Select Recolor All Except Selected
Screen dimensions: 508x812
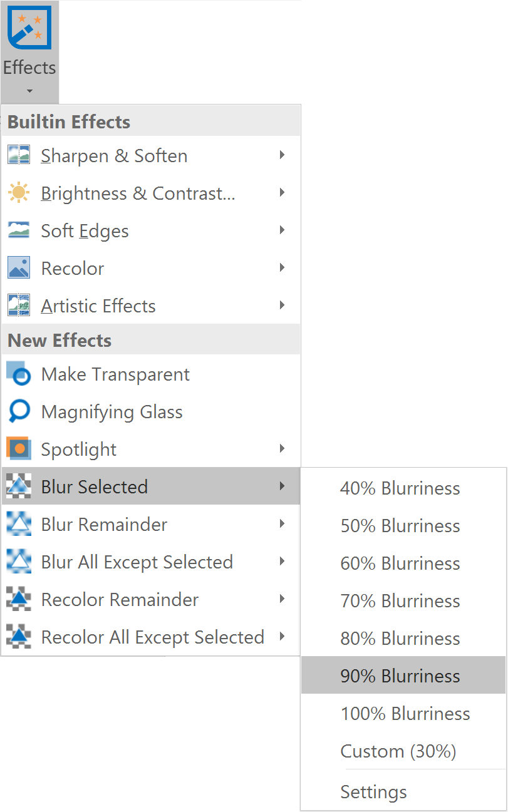pos(152,637)
